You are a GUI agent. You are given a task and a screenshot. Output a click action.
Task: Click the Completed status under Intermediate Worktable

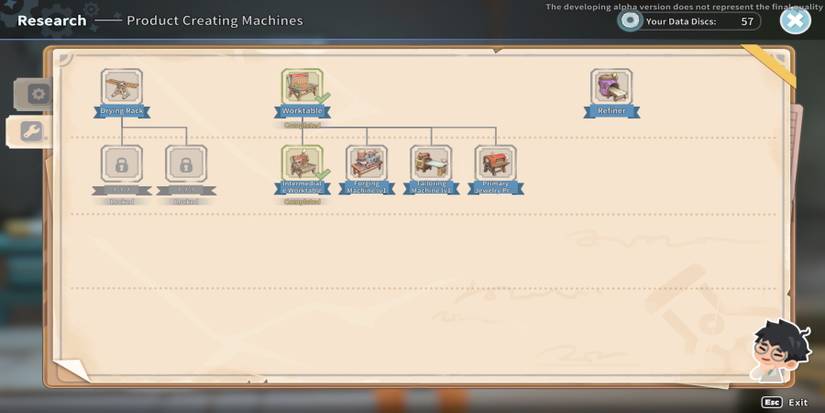(x=302, y=202)
